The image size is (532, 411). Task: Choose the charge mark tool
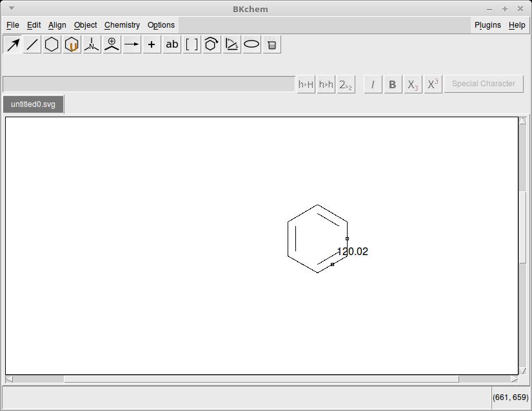click(x=112, y=44)
